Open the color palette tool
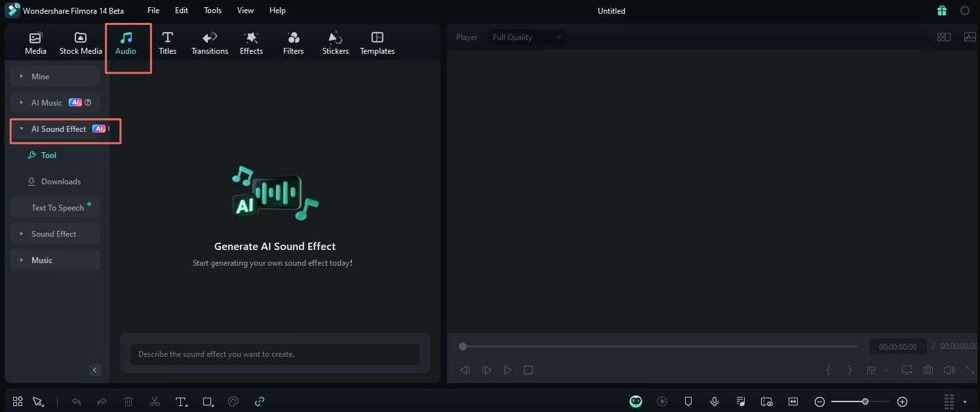The image size is (980, 412). click(233, 401)
